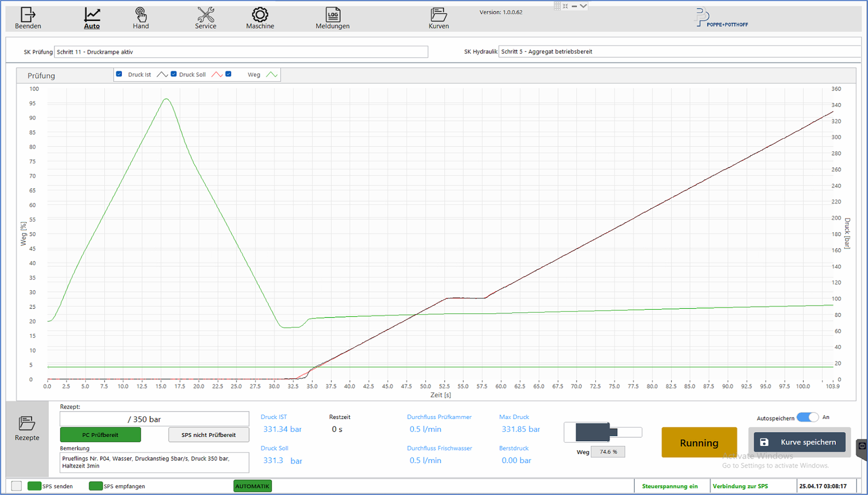868x495 pixels.
Task: Toggle the Weg curve checkbox
Action: click(x=228, y=74)
